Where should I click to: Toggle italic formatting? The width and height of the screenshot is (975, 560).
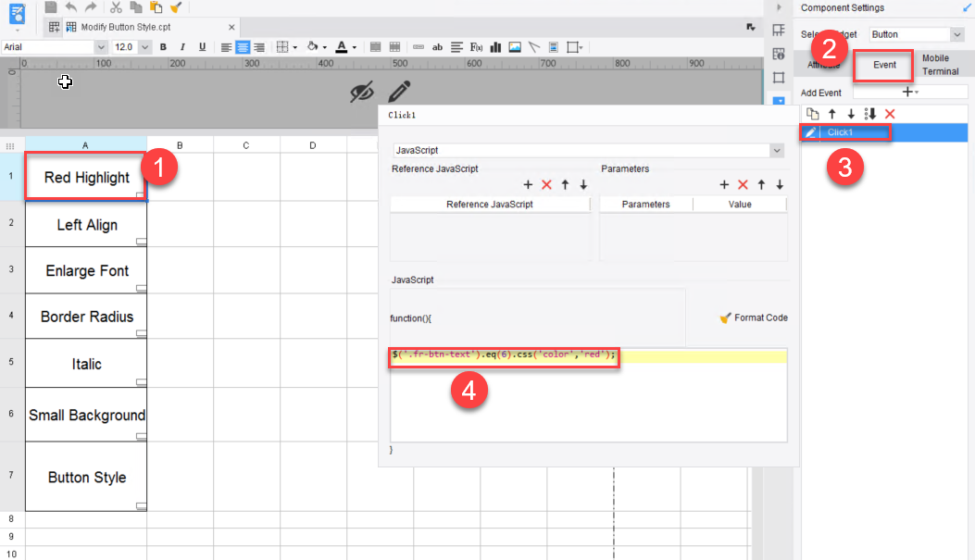[x=182, y=46]
